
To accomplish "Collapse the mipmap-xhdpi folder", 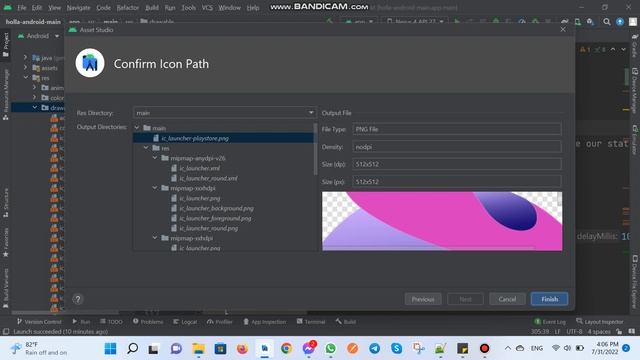I will tap(155, 238).
